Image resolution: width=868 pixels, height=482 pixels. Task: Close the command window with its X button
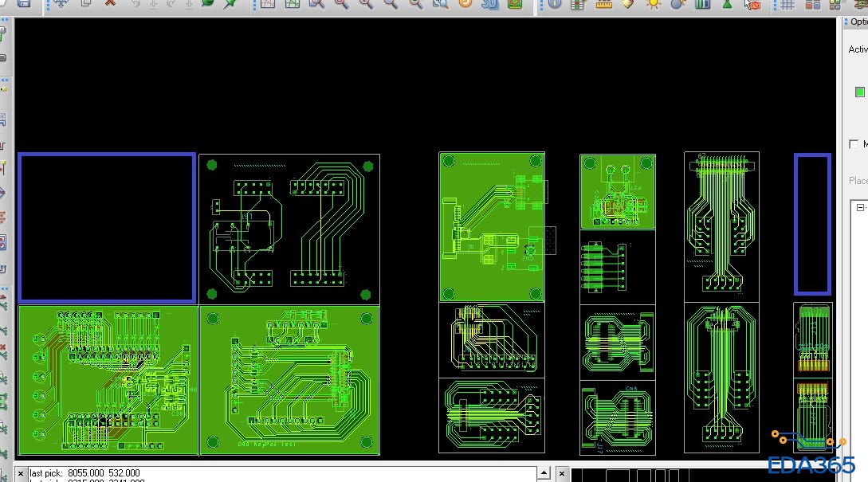click(x=21, y=474)
